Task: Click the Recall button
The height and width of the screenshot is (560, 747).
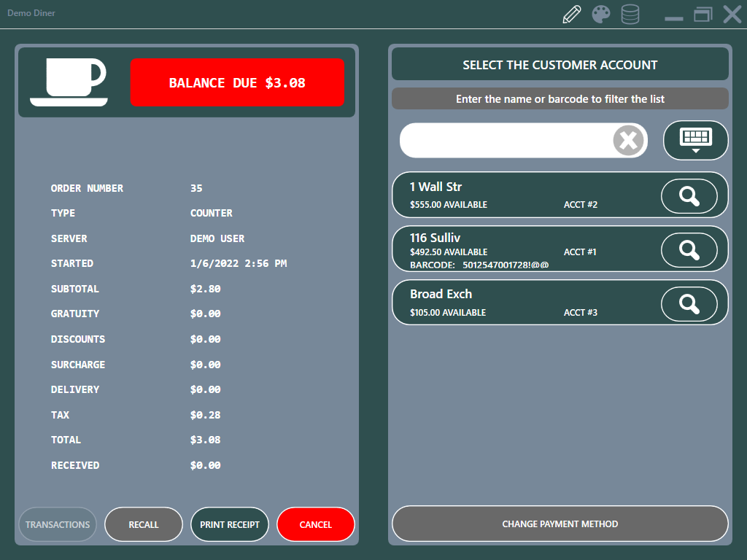Action: (144, 524)
